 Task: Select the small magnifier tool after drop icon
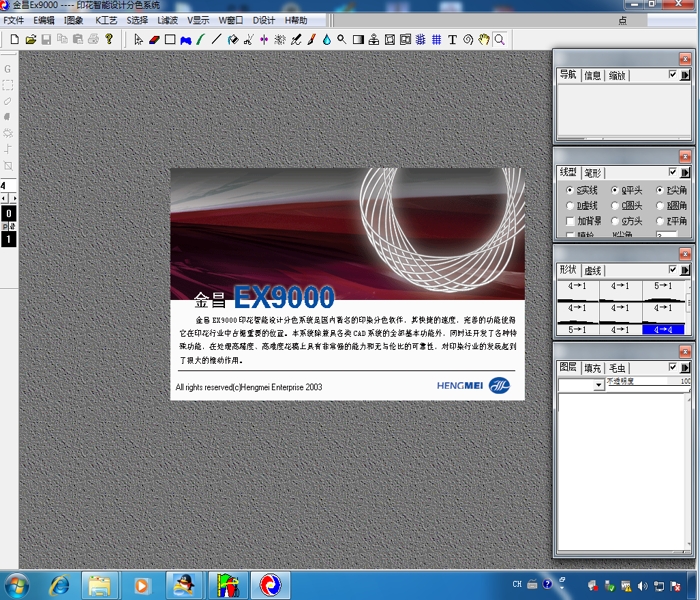[342, 40]
